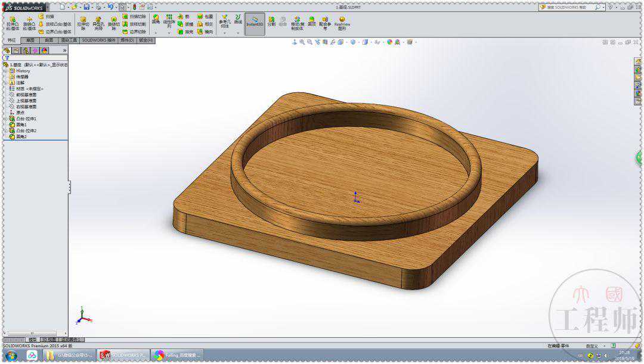
Task: Select 圆角2 in the feature tree
Action: [21, 136]
